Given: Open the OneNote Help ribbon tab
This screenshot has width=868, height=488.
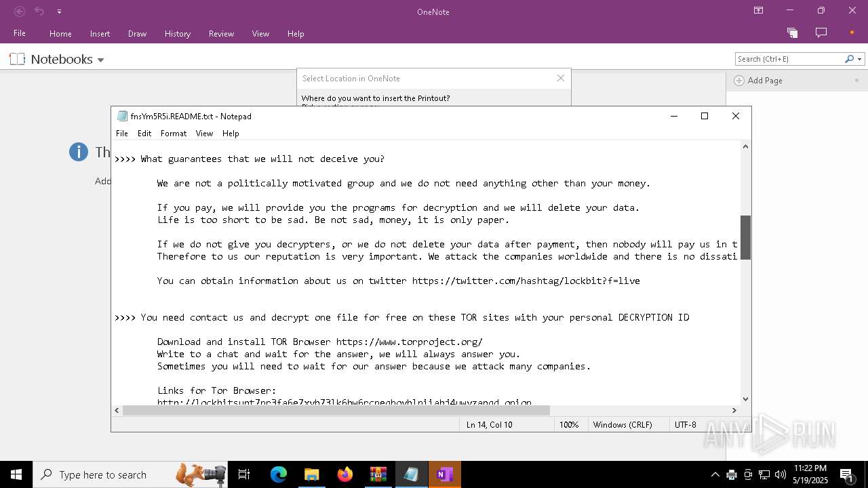Looking at the screenshot, I should coord(296,33).
